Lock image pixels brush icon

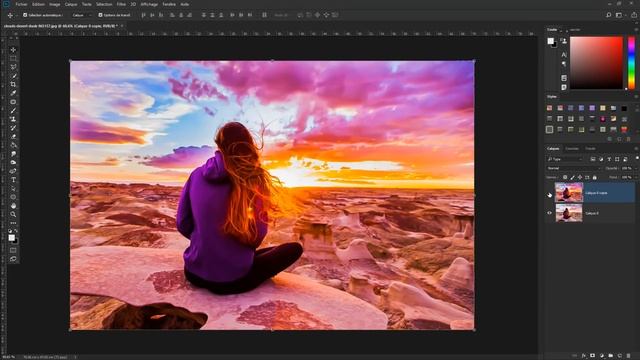(572, 178)
